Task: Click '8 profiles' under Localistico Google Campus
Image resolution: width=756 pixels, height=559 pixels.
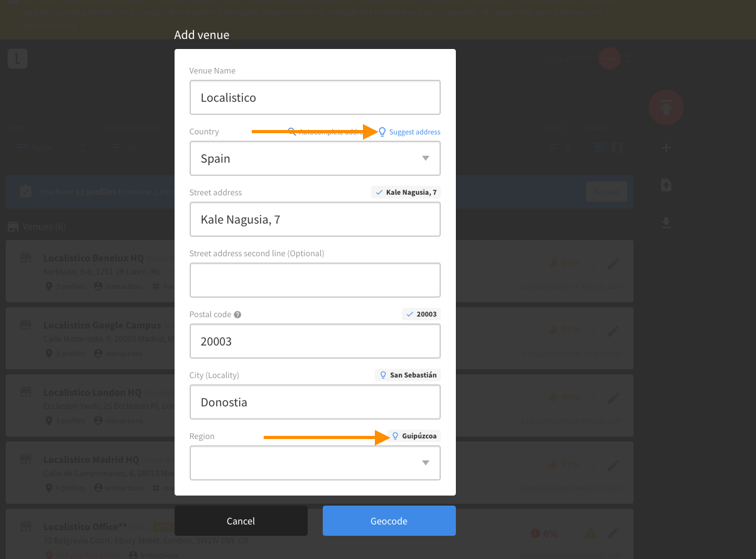Action: point(65,354)
